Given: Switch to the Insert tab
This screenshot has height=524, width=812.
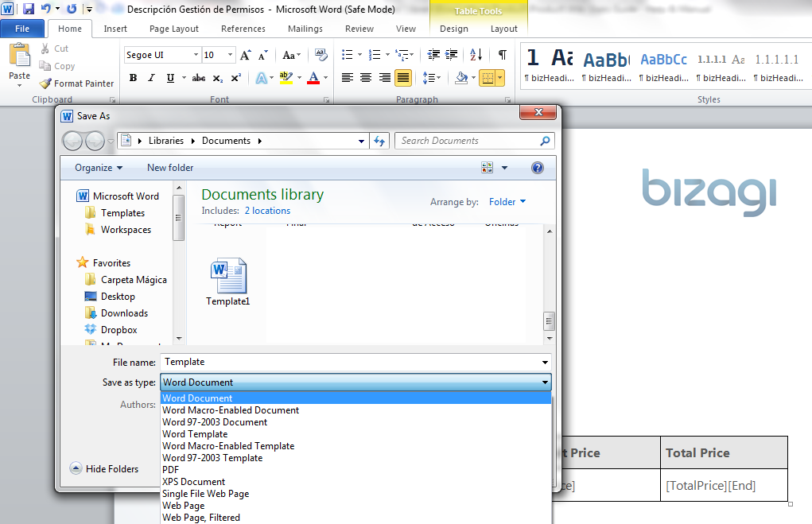Looking at the screenshot, I should click(115, 29).
